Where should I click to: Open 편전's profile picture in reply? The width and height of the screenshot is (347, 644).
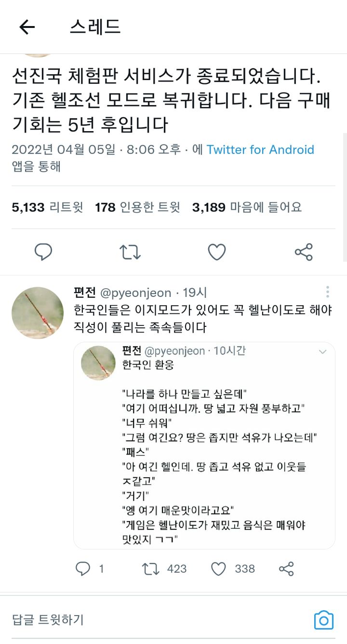pyautogui.click(x=38, y=313)
